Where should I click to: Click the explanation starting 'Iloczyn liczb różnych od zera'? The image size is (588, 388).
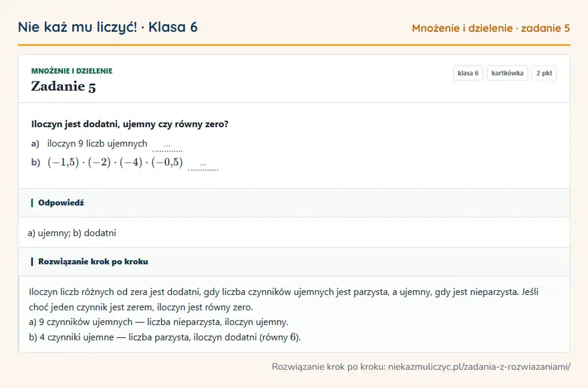pos(283,299)
